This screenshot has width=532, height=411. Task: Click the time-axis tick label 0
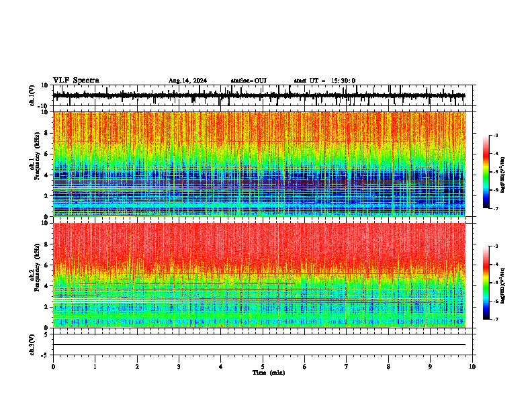[53, 367]
